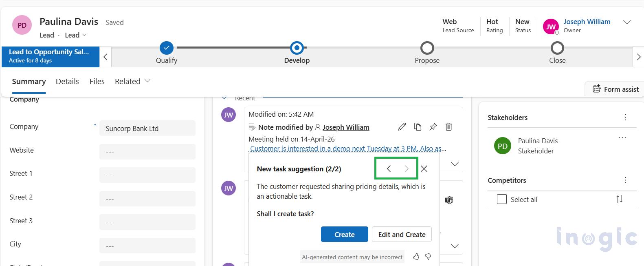This screenshot has height=266, width=644.
Task: Click the Paulina Davis stakeholder name
Action: point(538,140)
